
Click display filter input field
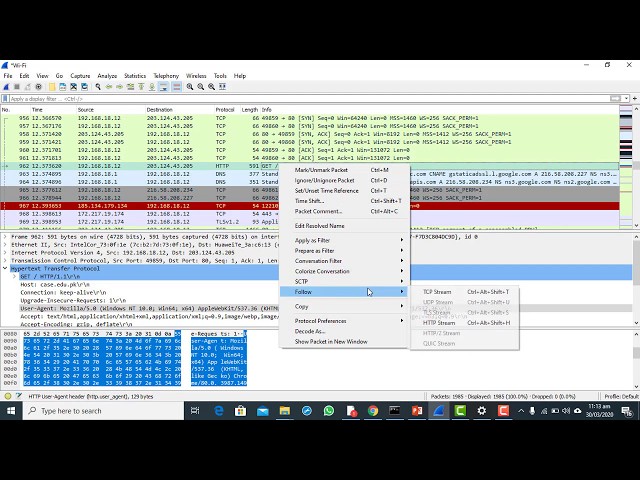pos(308,99)
